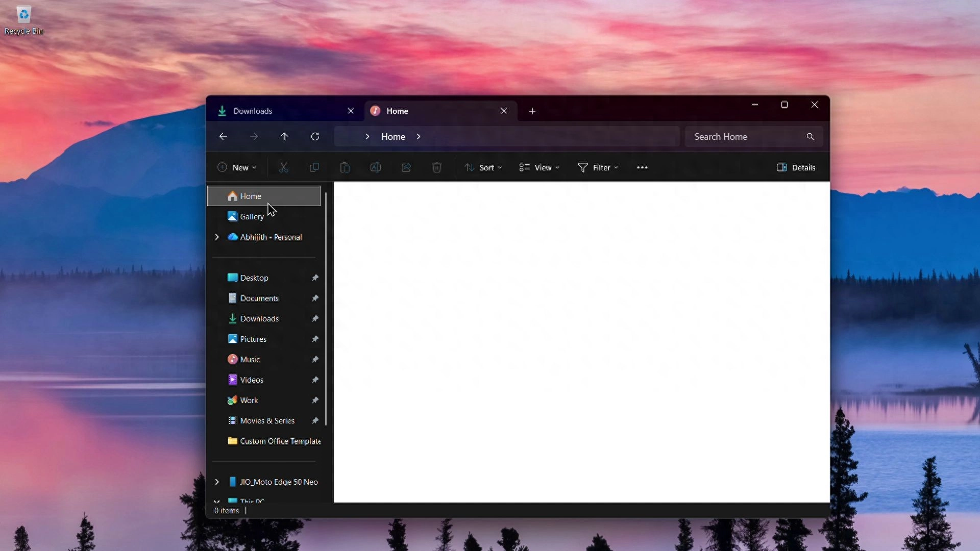This screenshot has height=551, width=980.
Task: Select Gallery in the navigation pane
Action: (x=251, y=216)
